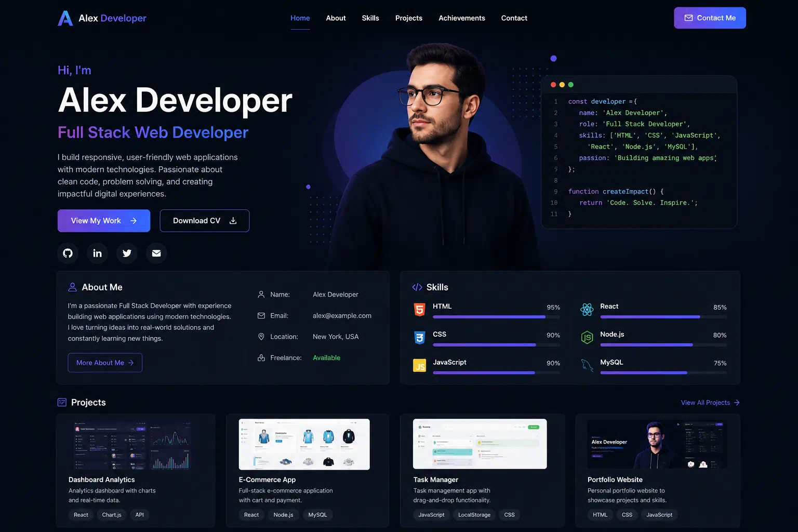Open the About nav item
Viewport: 798px width, 532px height.
(336, 18)
